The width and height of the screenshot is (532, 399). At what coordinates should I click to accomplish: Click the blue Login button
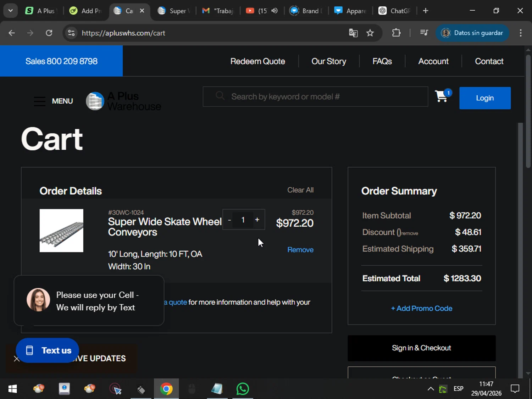pos(485,98)
